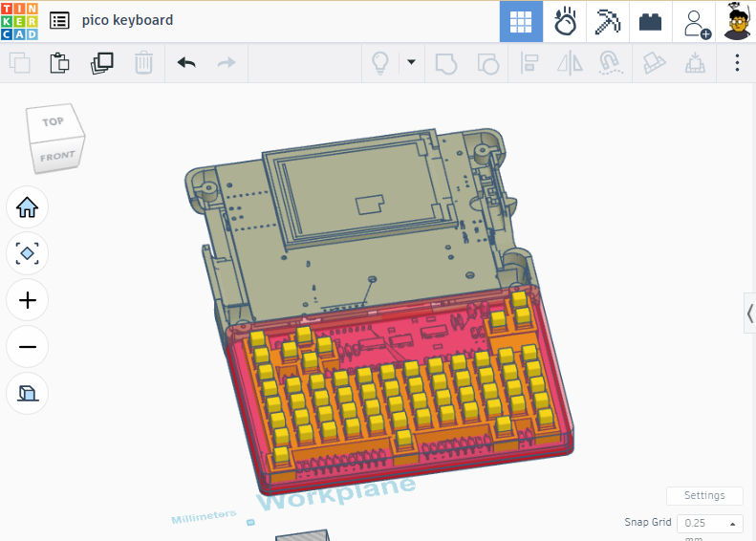The image size is (756, 541).
Task: Click the Copy toolbar icon
Action: click(20, 63)
